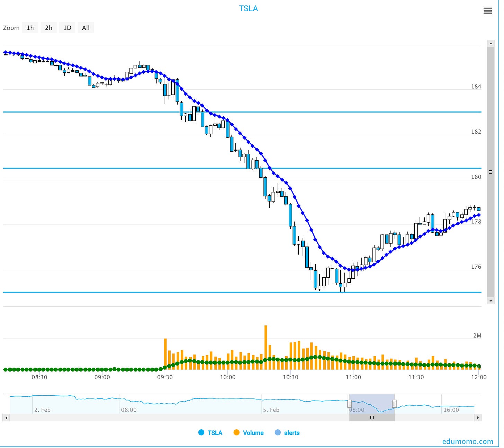This screenshot has width=504, height=448.
Task: Click the navigator left range handle
Action: click(x=350, y=404)
